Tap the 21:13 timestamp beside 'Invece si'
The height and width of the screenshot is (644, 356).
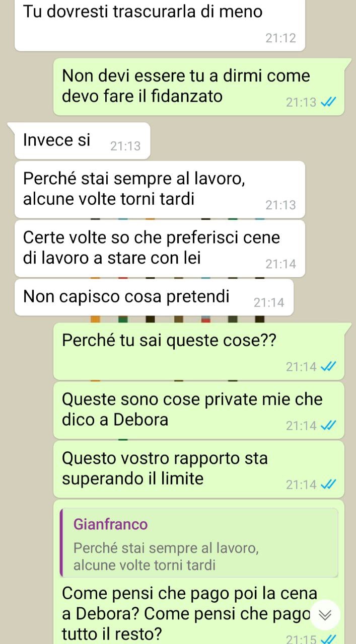click(125, 146)
